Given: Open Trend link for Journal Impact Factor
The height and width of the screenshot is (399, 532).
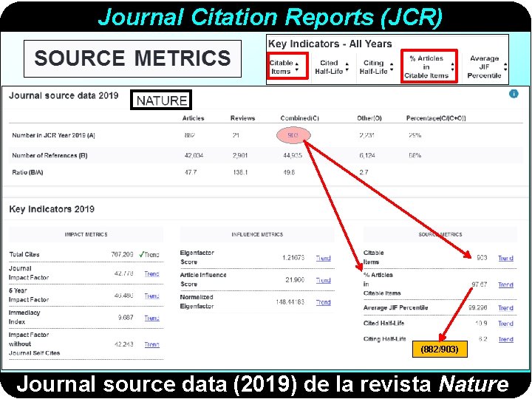Looking at the screenshot, I should [151, 274].
